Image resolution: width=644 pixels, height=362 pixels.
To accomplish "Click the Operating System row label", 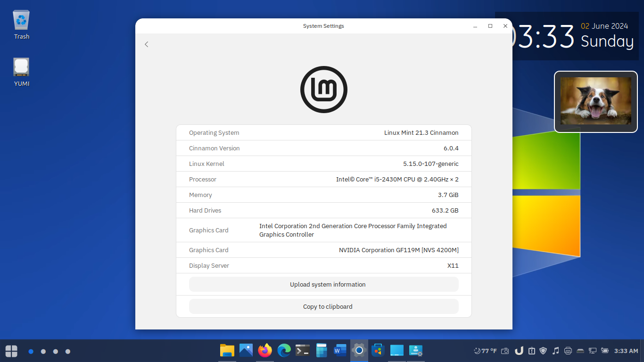I will [214, 133].
